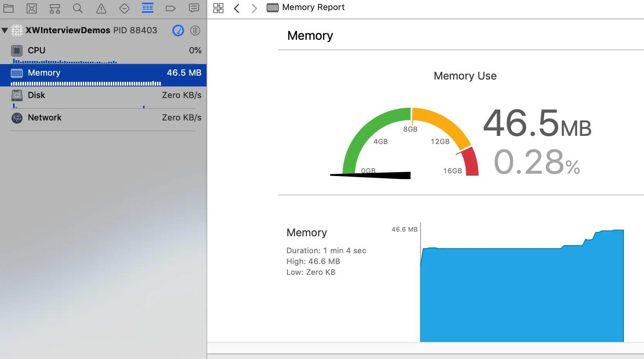
Task: Click the black gauge needle
Action: (370, 175)
